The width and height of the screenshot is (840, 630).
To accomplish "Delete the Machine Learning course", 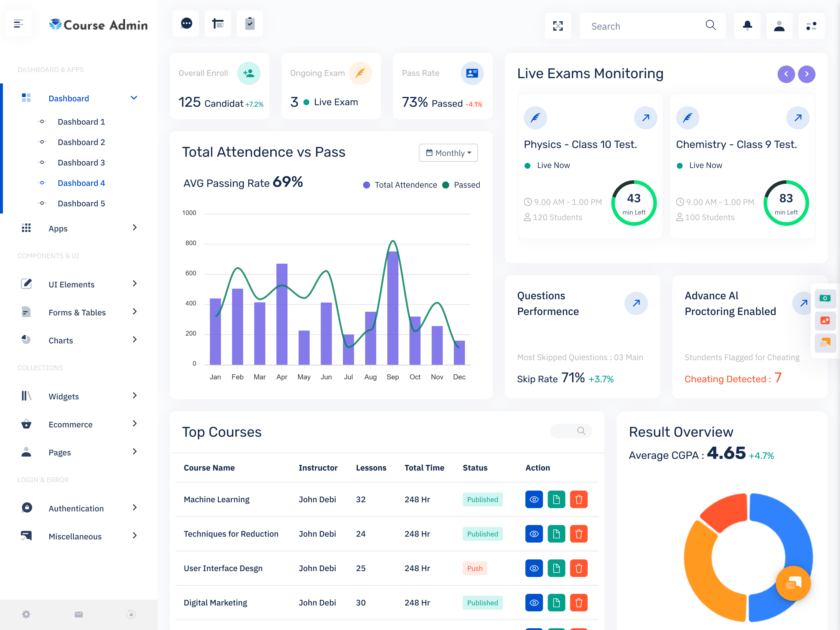I will click(579, 499).
